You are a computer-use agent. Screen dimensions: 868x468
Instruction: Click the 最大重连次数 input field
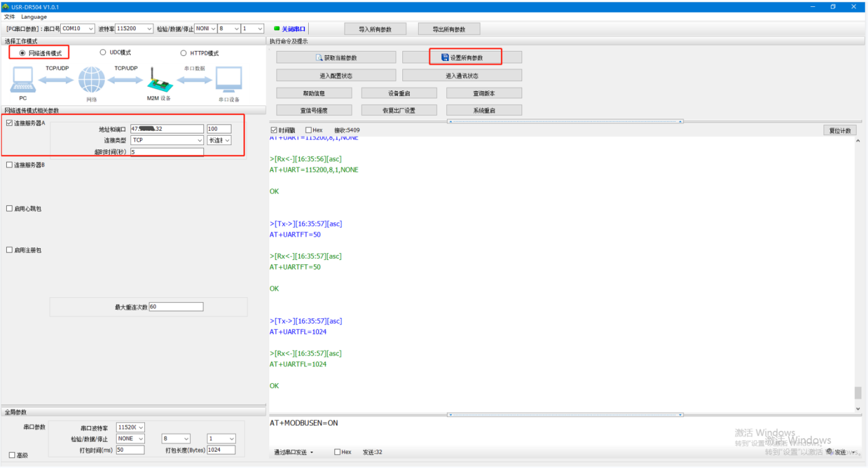click(x=176, y=307)
